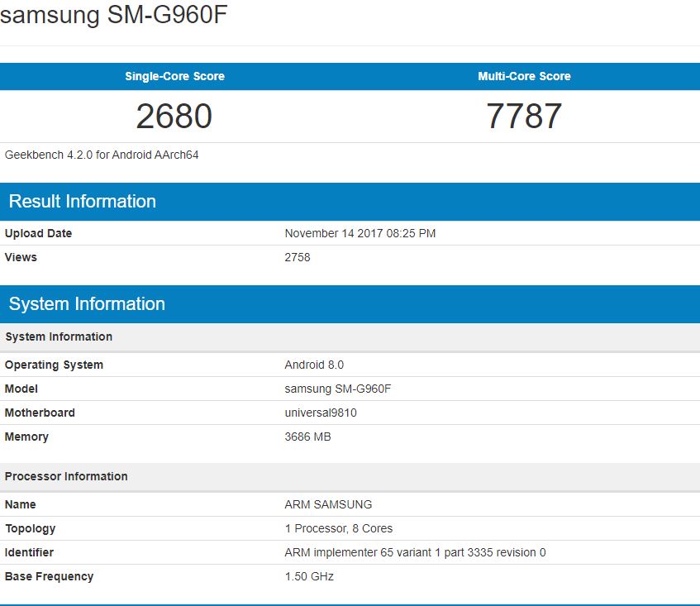The image size is (700, 606).
Task: Click the Single-Core Score header
Action: pyautogui.click(x=174, y=76)
